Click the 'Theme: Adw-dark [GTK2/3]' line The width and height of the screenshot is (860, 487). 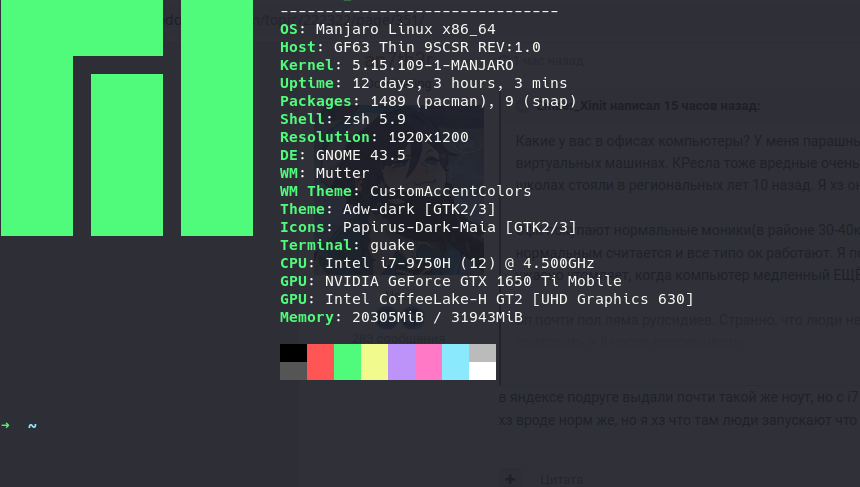[388, 209]
